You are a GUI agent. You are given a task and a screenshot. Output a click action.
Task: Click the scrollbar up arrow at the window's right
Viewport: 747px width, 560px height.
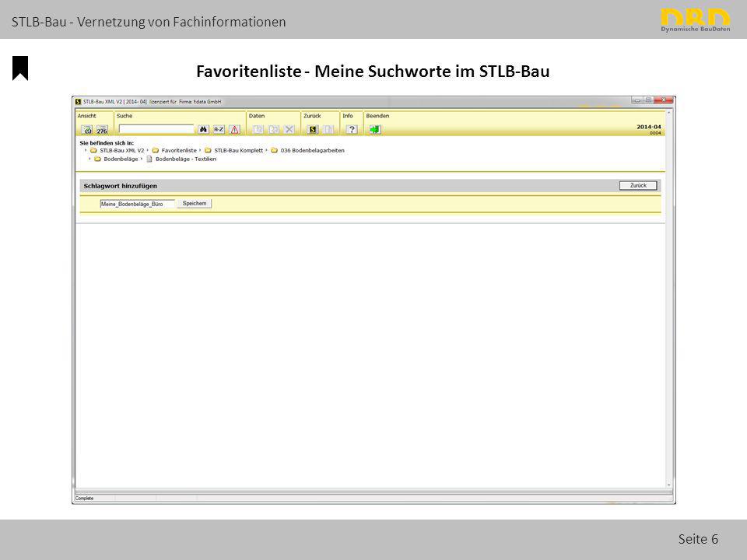click(x=669, y=113)
